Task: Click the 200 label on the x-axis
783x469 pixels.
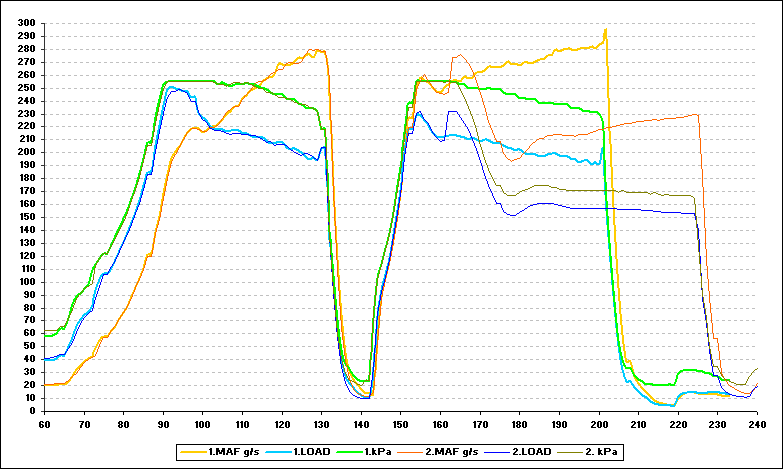Action: tap(599, 425)
